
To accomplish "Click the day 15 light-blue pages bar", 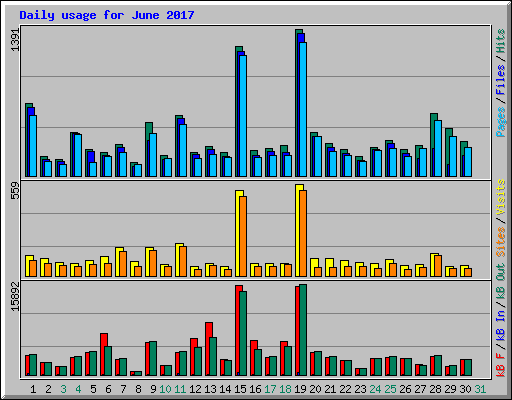I will (243, 116).
